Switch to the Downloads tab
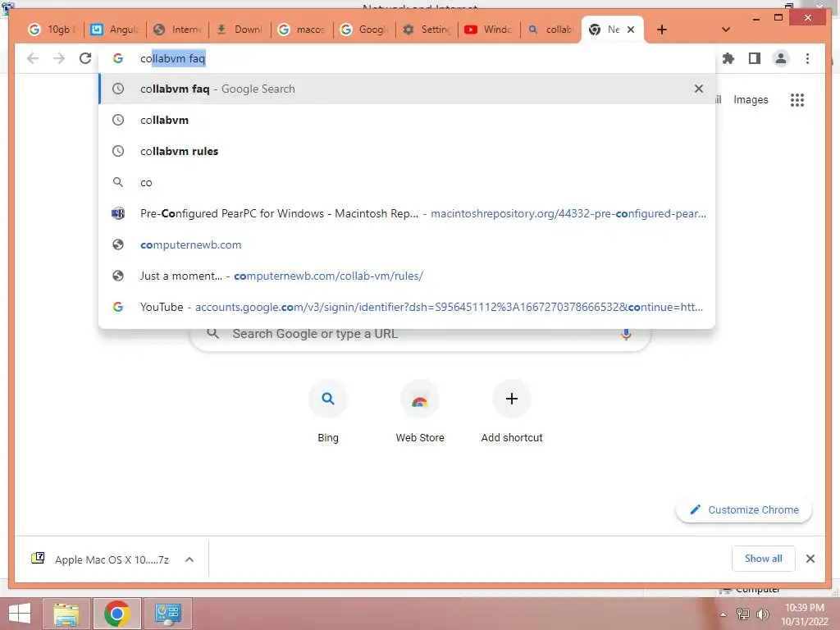 (240, 30)
